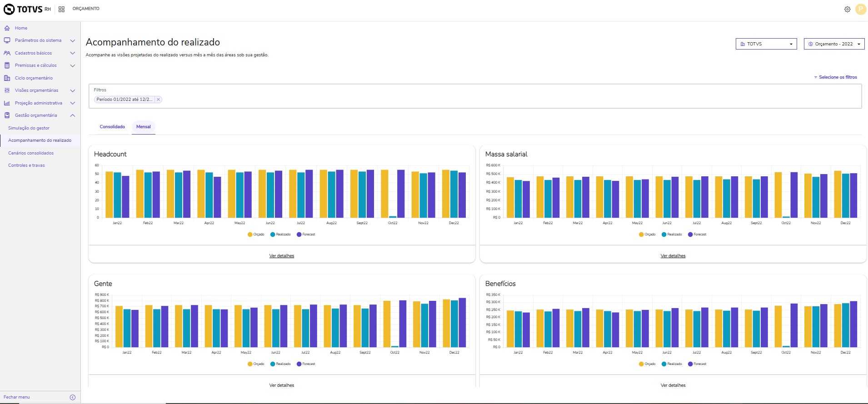
Task: Open the settings gear icon
Action: 847,9
